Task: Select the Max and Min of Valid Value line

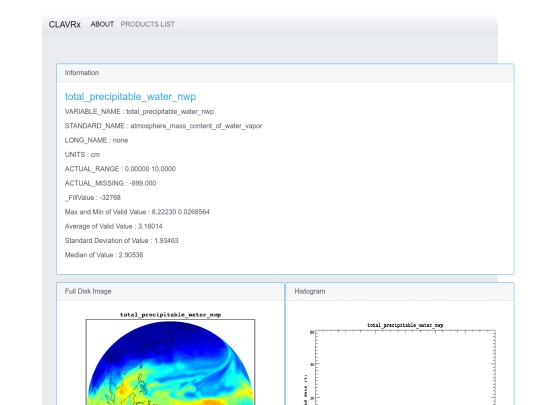Action: coord(137,212)
